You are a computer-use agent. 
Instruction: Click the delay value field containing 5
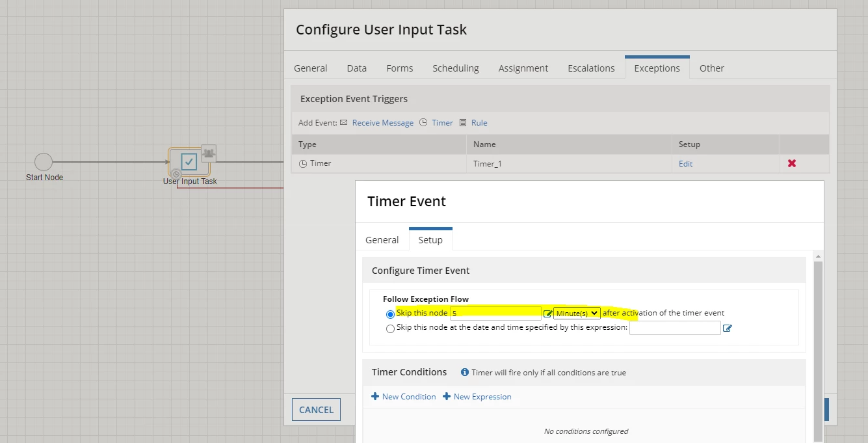click(x=495, y=313)
